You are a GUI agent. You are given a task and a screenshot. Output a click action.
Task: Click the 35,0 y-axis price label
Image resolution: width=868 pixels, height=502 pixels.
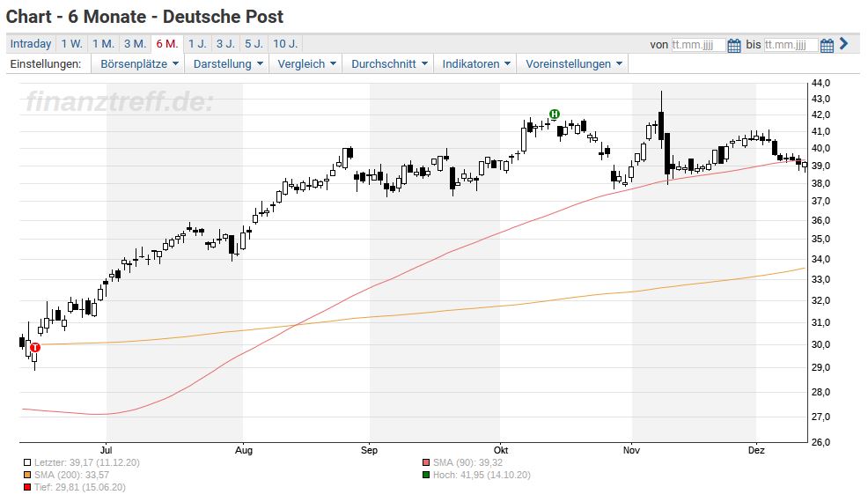coord(820,240)
